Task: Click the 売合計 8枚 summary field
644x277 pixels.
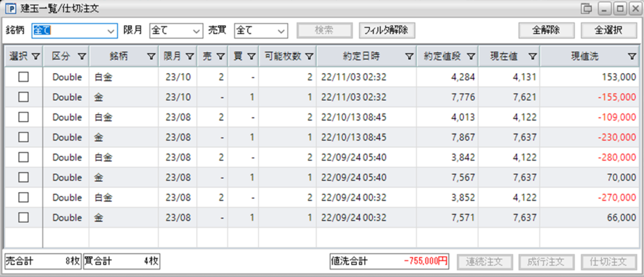Action: coord(43,262)
